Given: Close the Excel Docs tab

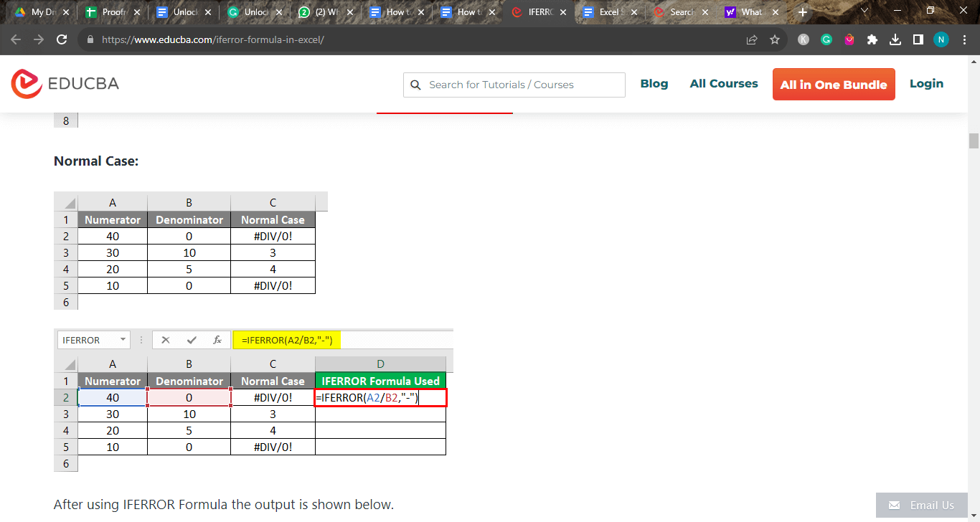Looking at the screenshot, I should pyautogui.click(x=634, y=12).
